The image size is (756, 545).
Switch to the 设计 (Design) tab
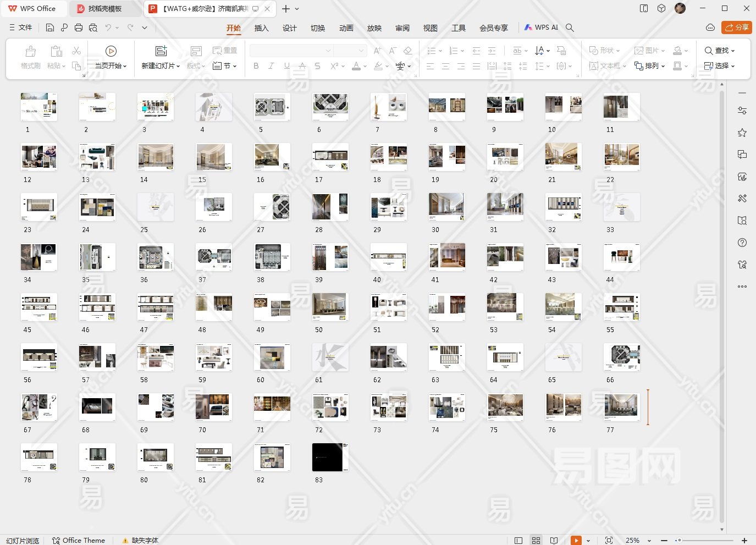tap(290, 28)
